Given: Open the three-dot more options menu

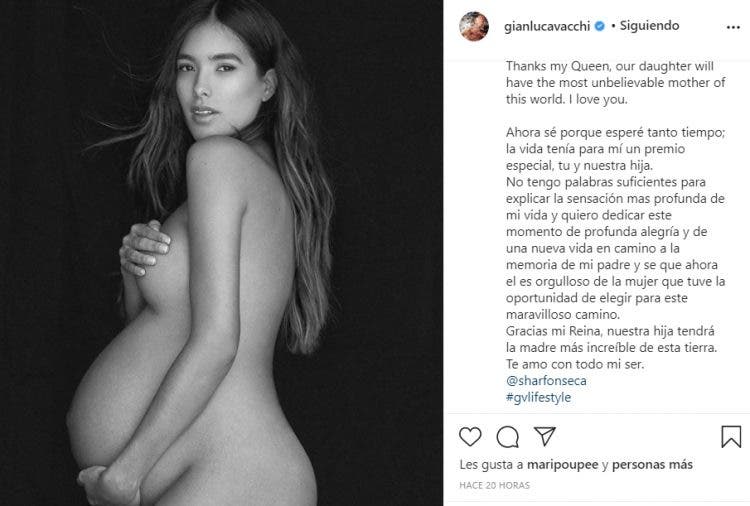Looking at the screenshot, I should [x=733, y=27].
